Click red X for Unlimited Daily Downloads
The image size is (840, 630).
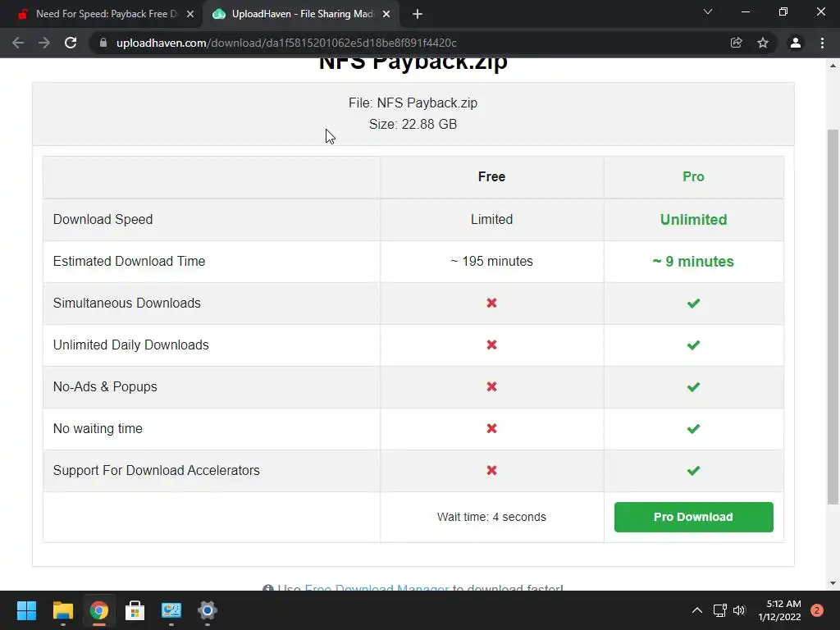tap(492, 345)
